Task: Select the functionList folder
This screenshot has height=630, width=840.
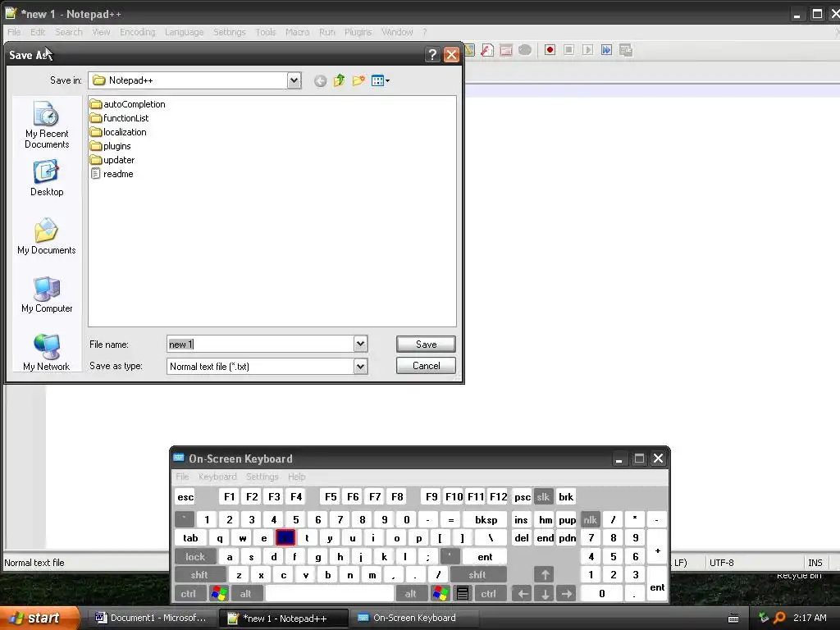Action: 120,118
